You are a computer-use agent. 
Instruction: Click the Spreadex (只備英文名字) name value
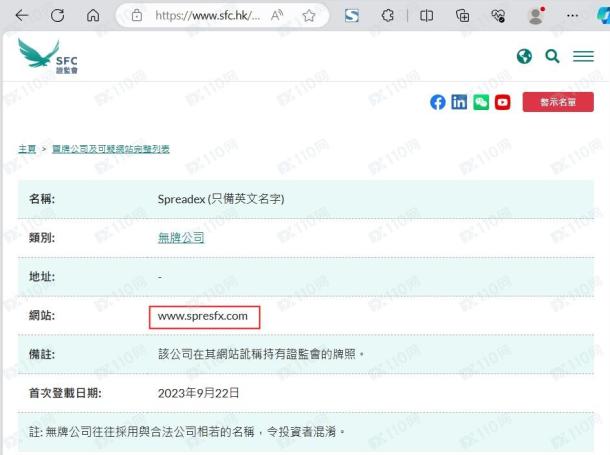tap(221, 199)
